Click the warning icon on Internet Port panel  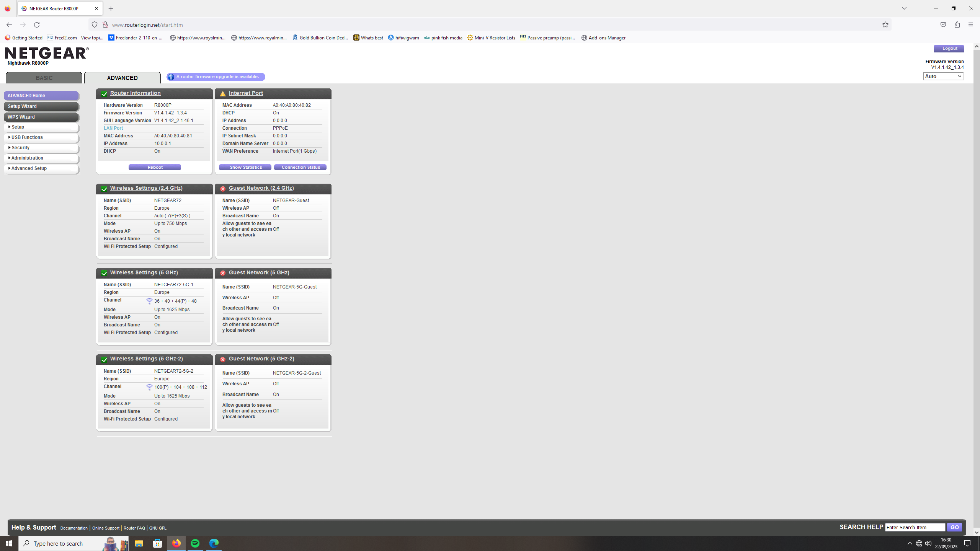(223, 93)
